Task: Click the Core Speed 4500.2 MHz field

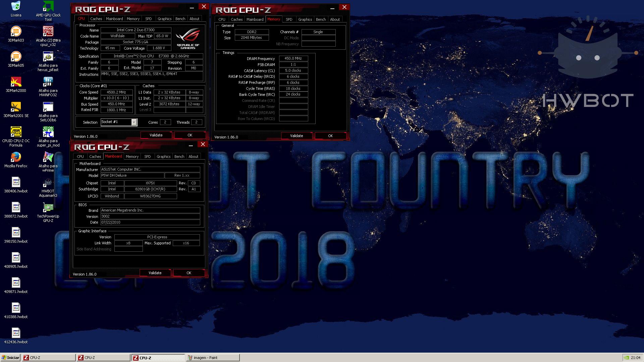Action: point(117,92)
